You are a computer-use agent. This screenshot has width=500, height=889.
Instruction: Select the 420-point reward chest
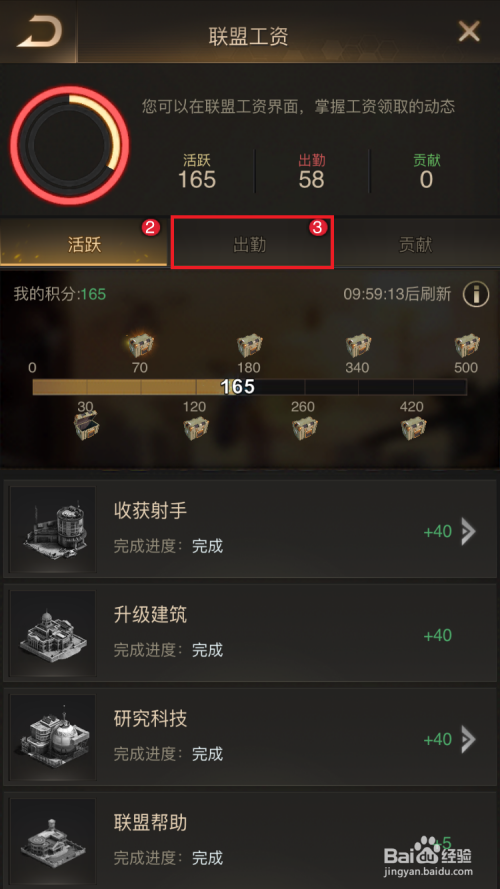click(x=412, y=428)
